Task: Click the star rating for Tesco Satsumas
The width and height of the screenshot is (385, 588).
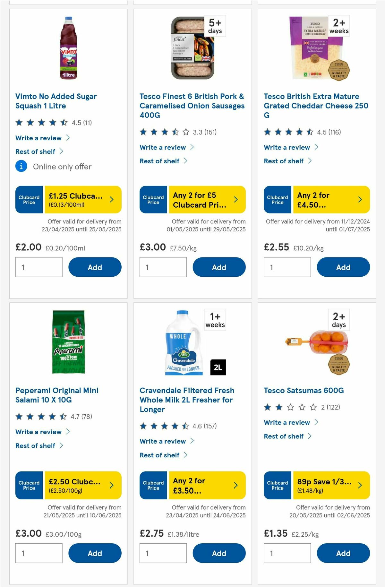Action: pyautogui.click(x=287, y=407)
